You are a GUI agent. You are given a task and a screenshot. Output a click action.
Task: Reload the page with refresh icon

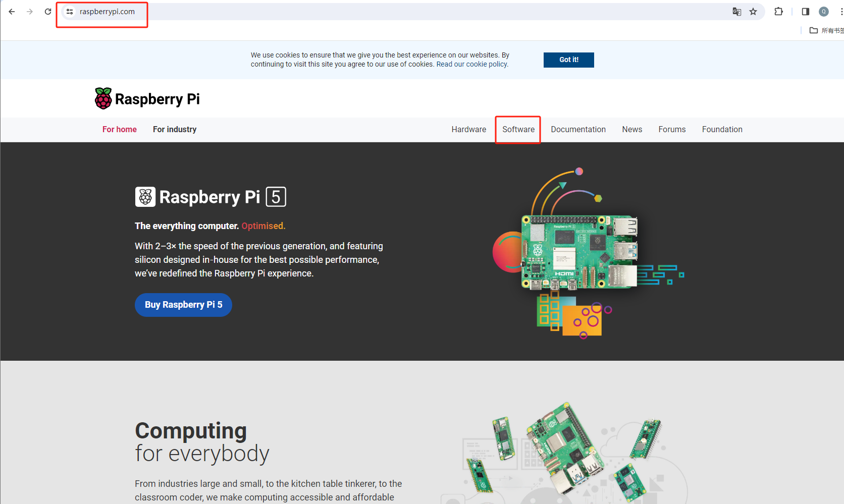pyautogui.click(x=48, y=12)
